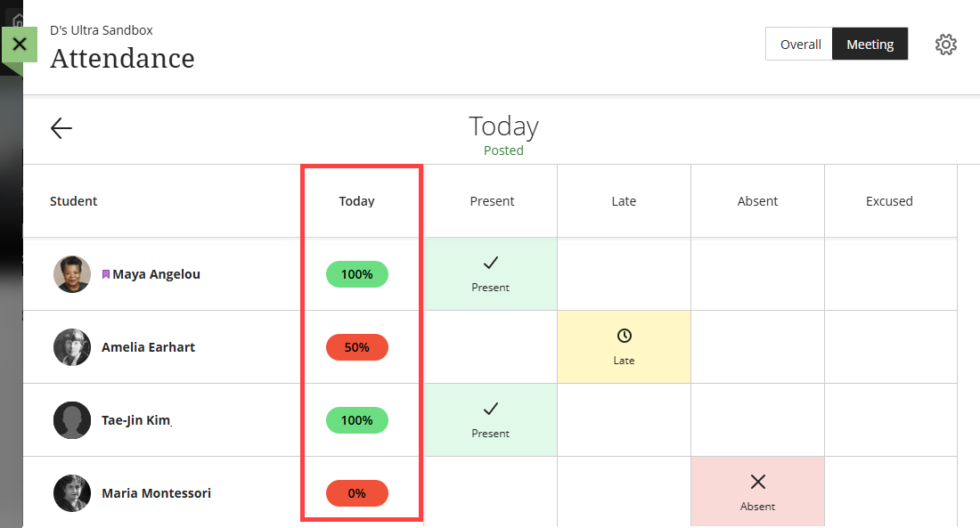Mark Amelia Earhart as Present
The width and height of the screenshot is (980, 528).
click(491, 346)
